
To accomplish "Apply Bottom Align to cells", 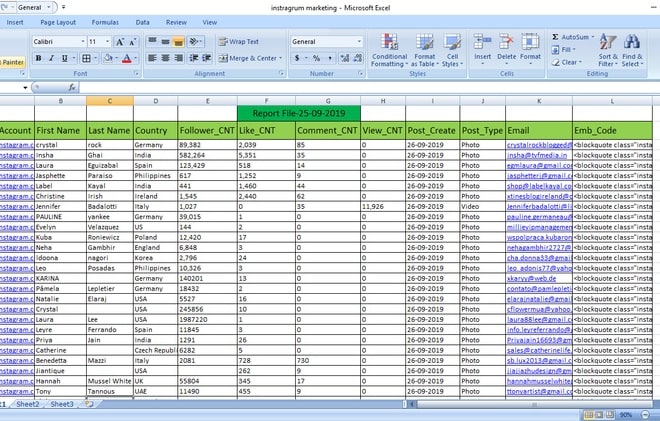I will point(178,41).
